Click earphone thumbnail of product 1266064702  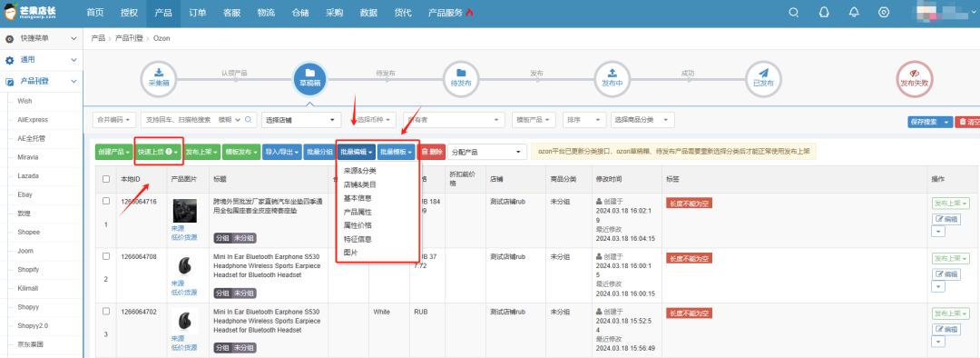pos(184,321)
